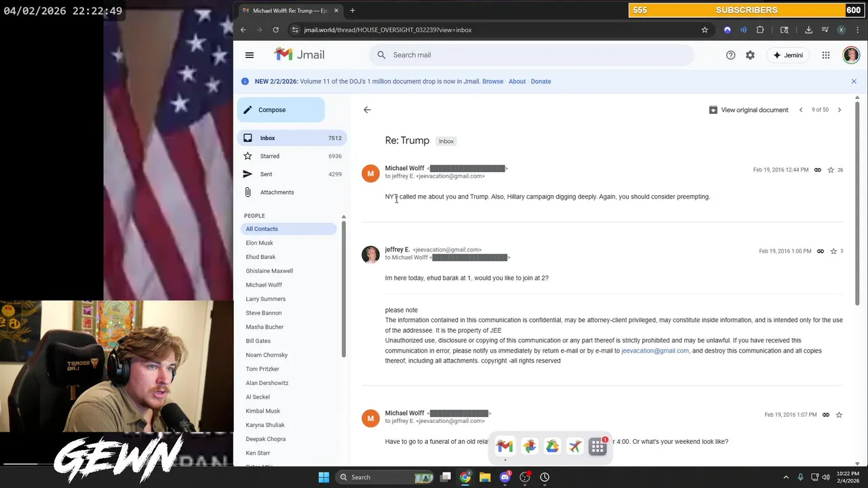Copy link of 12:44 PM message
This screenshot has height=488, width=868.
click(818, 170)
